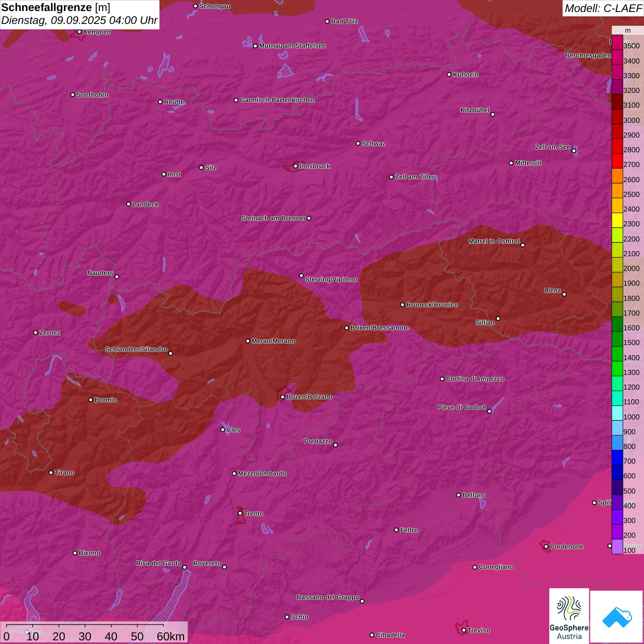644x644 pixels.
Task: Click the 3300 m legend color swatch
Action: point(617,72)
